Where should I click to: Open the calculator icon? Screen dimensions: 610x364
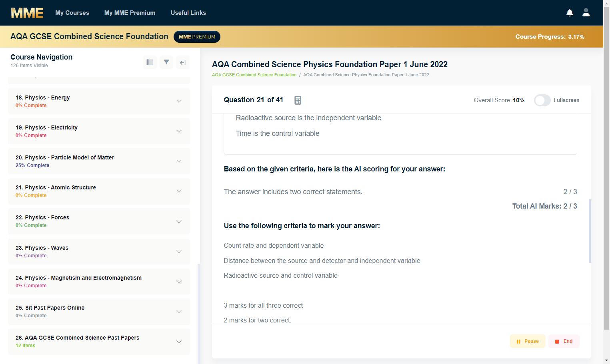coord(298,100)
